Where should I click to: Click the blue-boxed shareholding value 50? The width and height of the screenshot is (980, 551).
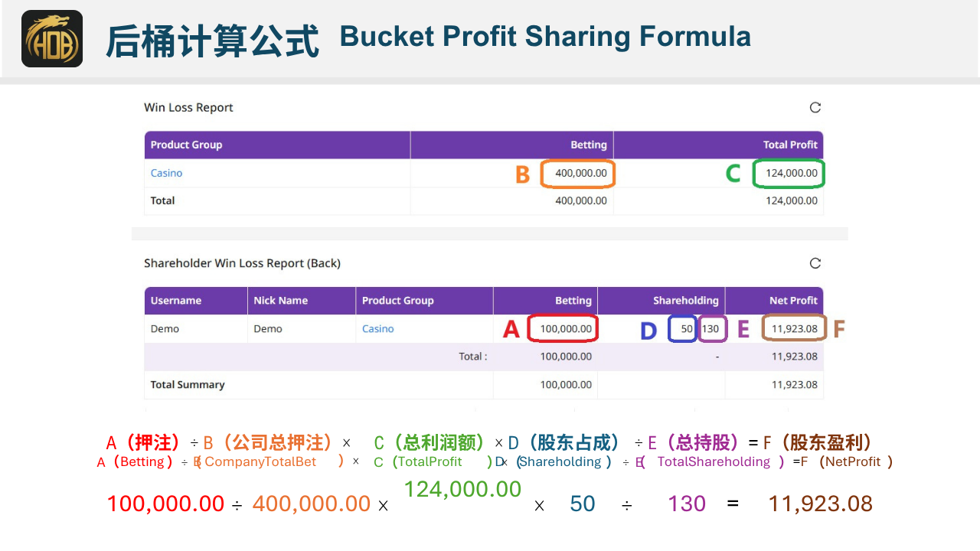(x=685, y=329)
